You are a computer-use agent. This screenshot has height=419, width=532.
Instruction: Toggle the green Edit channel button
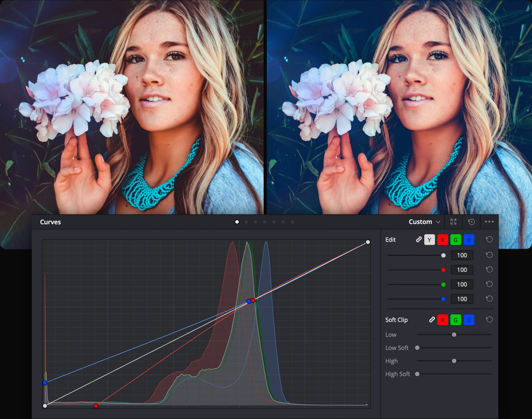click(x=455, y=240)
